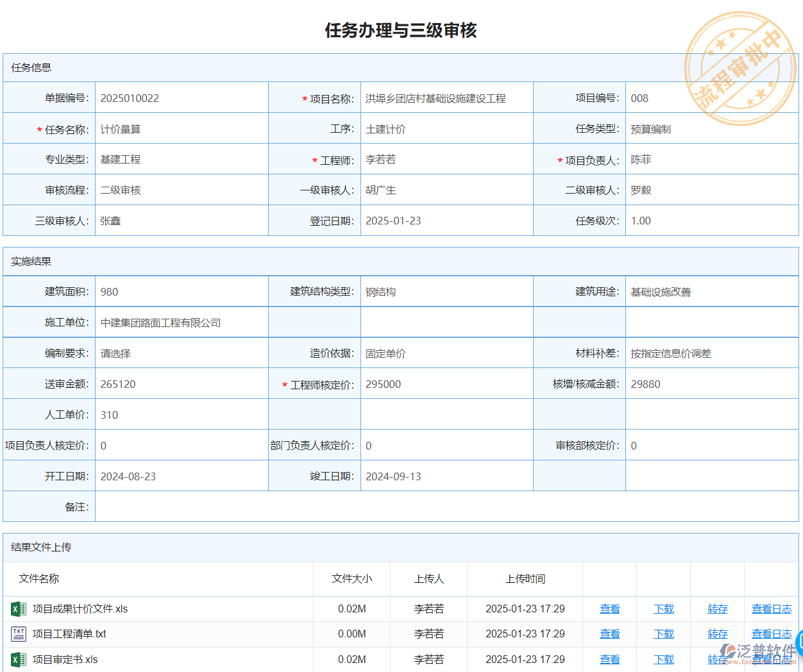Open the 编制要求 请选择 dropdown
This screenshot has height=672, width=803.
click(x=181, y=353)
